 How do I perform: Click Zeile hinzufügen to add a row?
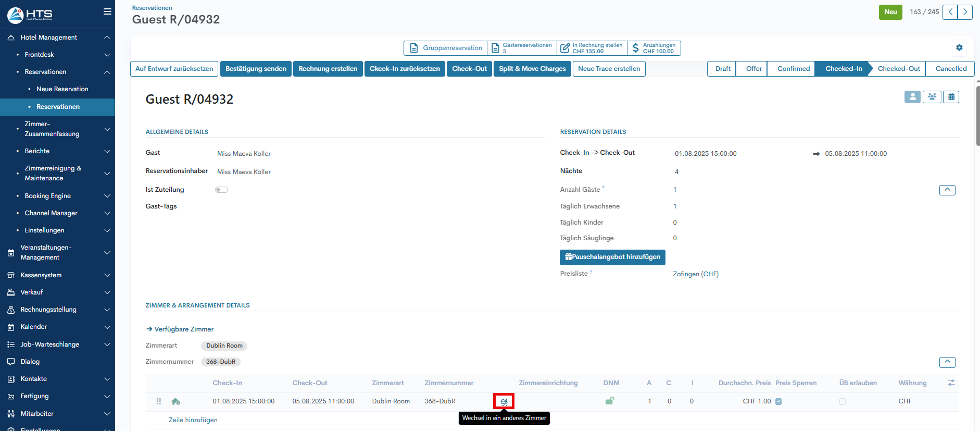point(193,420)
